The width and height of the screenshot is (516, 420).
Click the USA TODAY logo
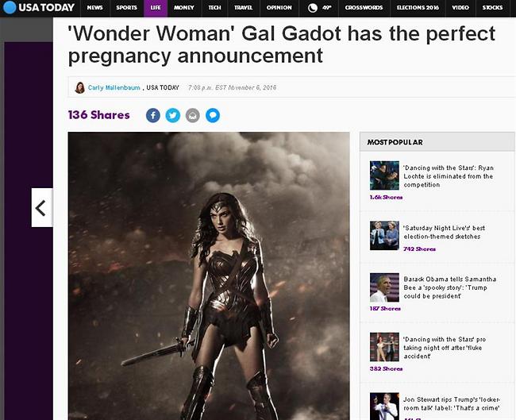point(39,8)
